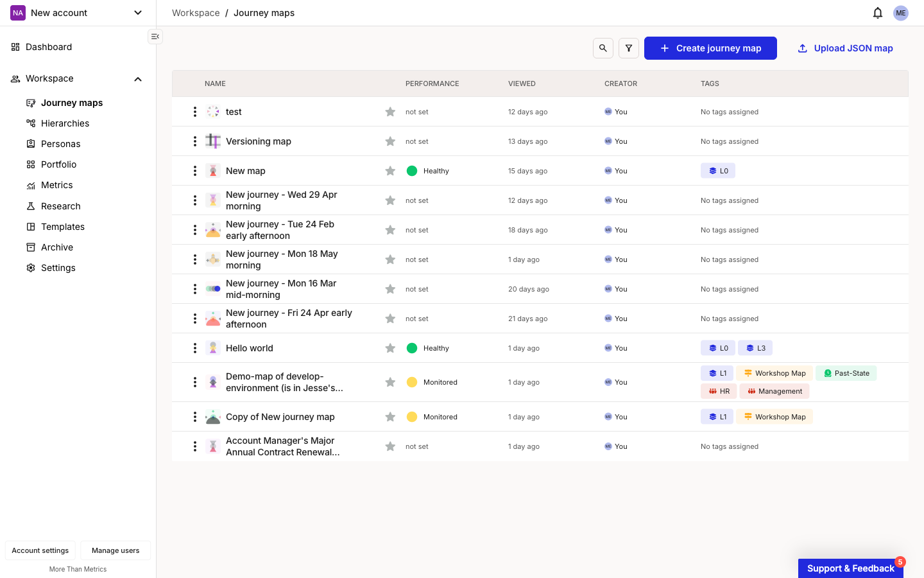Click the Hello world map thumbnail icon

point(213,348)
